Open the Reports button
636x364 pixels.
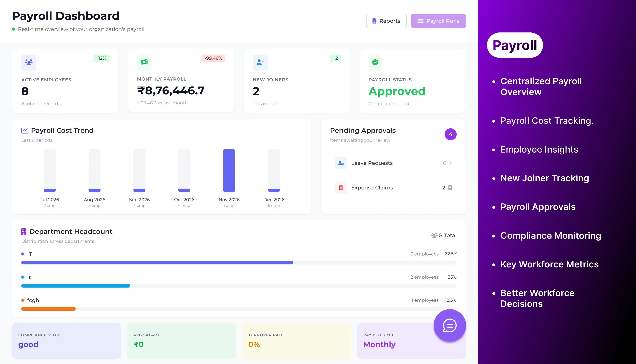point(386,21)
